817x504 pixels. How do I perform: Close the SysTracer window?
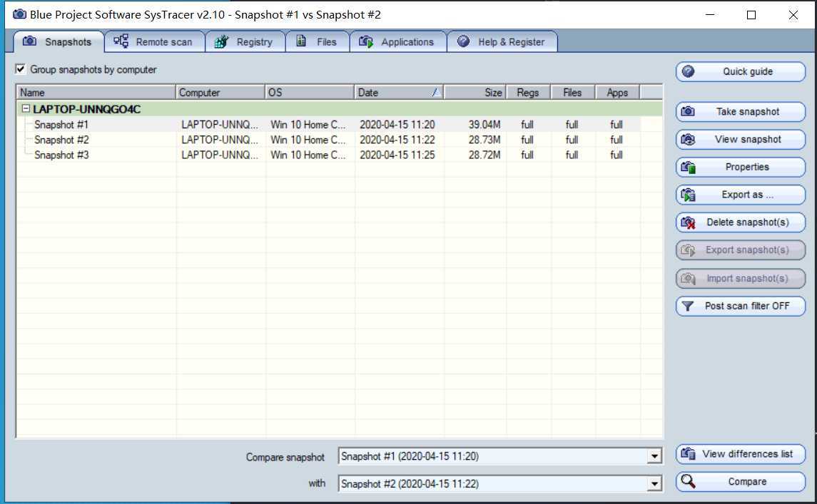pyautogui.click(x=793, y=14)
